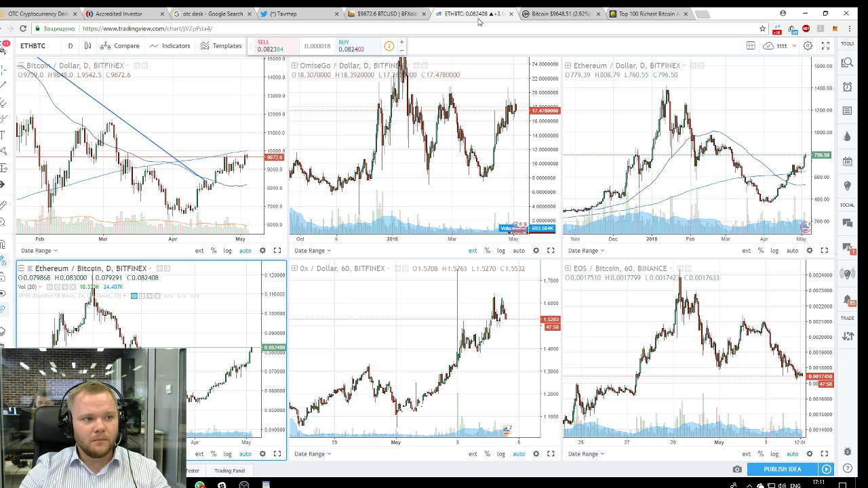The image size is (868, 488).
Task: Open settings gear on Bitcoin / Dollar chart
Action: 263,251
